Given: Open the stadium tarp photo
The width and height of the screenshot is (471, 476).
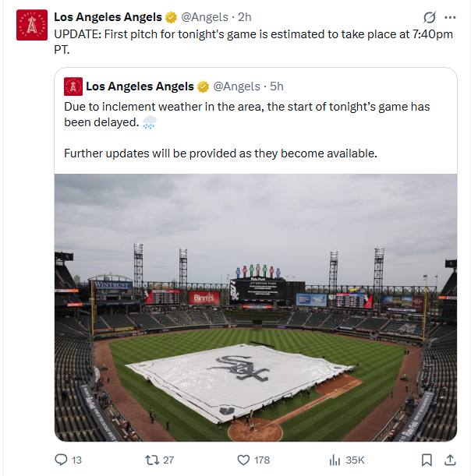Looking at the screenshot, I should click(256, 307).
